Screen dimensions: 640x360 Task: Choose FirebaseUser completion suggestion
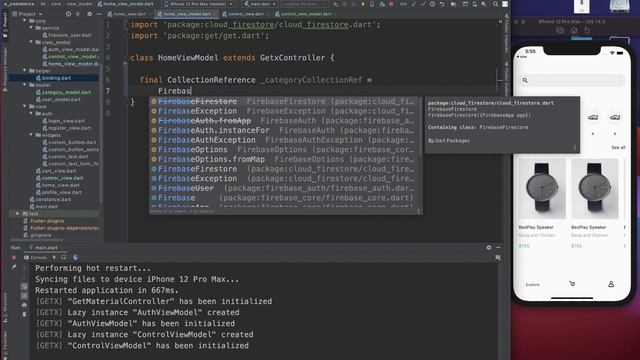(x=284, y=188)
